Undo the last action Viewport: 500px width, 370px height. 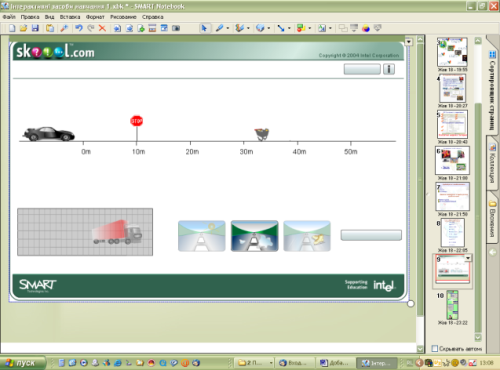pyautogui.click(x=79, y=28)
